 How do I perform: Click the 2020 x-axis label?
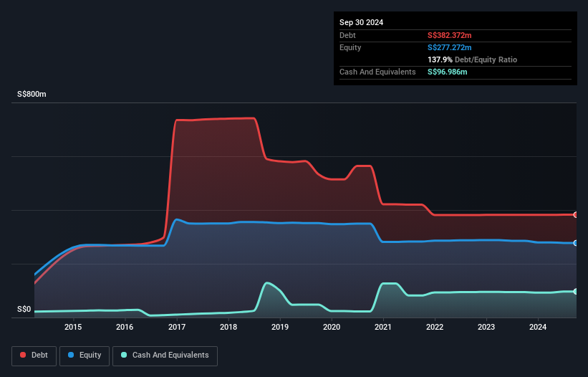click(332, 327)
